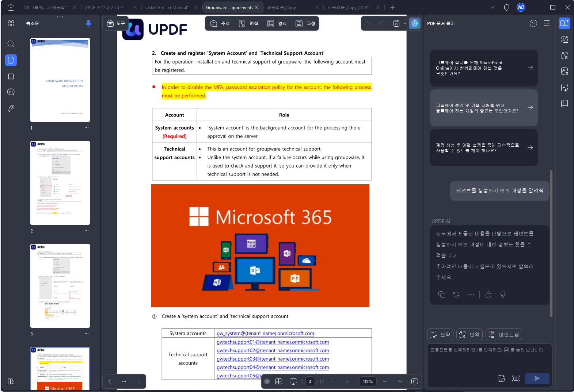Like the AI response with thumbs up

489,295
